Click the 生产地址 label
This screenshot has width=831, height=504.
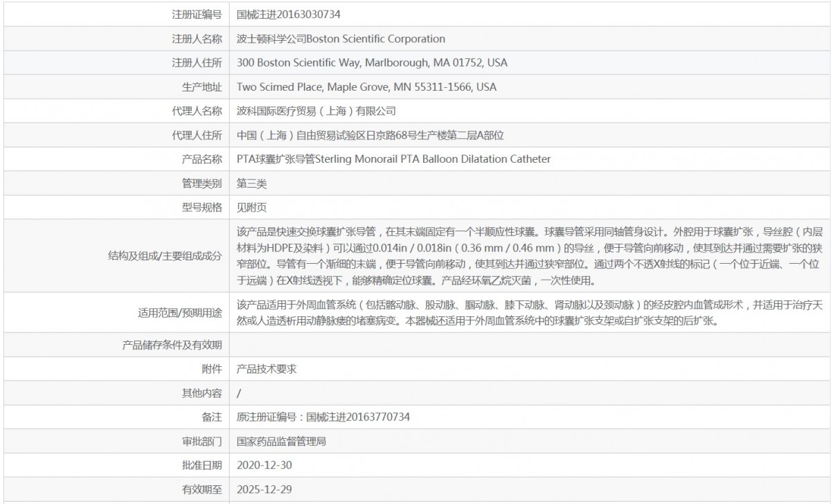click(202, 87)
